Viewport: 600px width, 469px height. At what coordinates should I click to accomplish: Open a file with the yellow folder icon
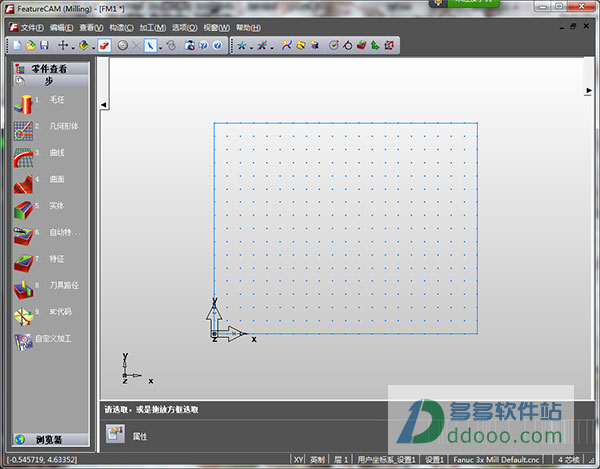[31, 46]
